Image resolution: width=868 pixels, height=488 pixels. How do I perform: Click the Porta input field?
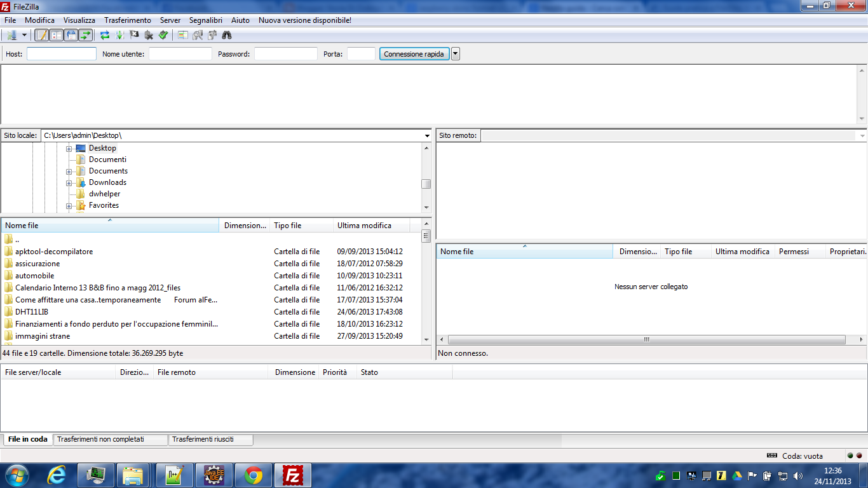point(362,54)
